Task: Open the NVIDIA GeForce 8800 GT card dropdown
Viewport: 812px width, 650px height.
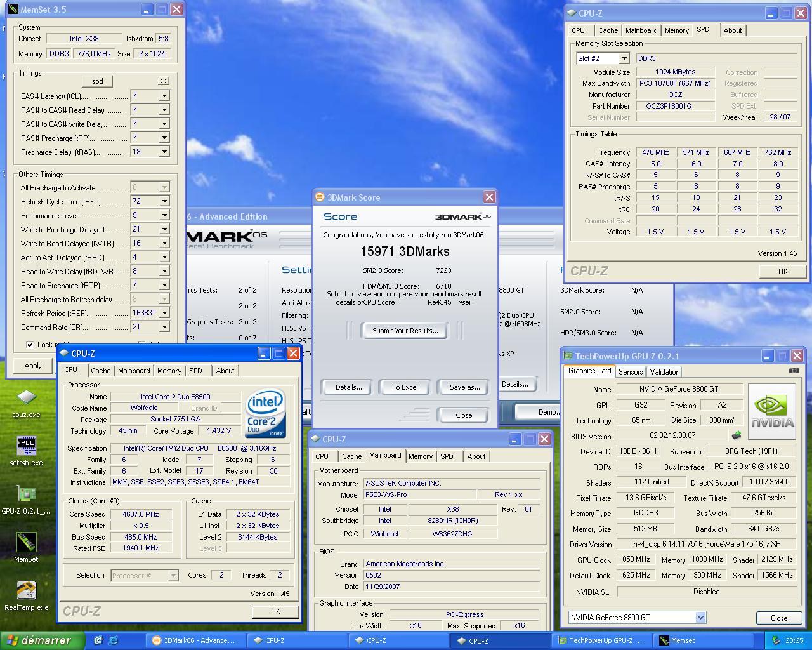Action: click(x=700, y=617)
